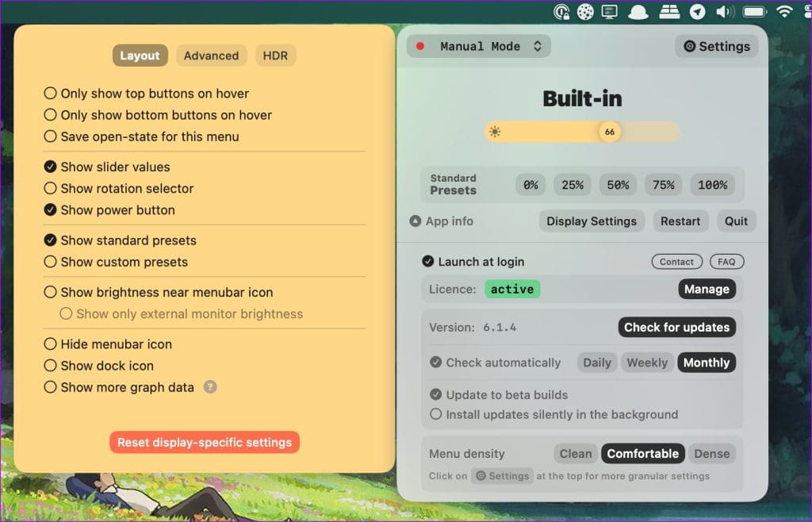Open the cookie-shaped menu bar icon
This screenshot has width=812, height=522.
pyautogui.click(x=586, y=11)
